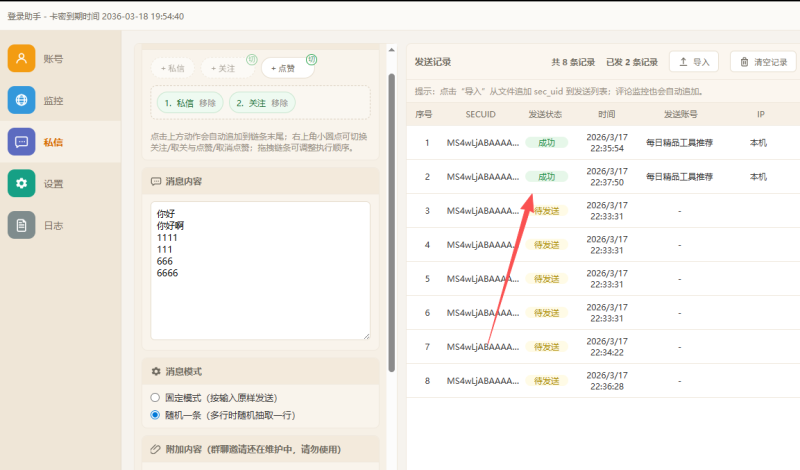This screenshot has height=470, width=800.
Task: Click the paperclip icon beside 附加内容
Action: pyautogui.click(x=156, y=449)
